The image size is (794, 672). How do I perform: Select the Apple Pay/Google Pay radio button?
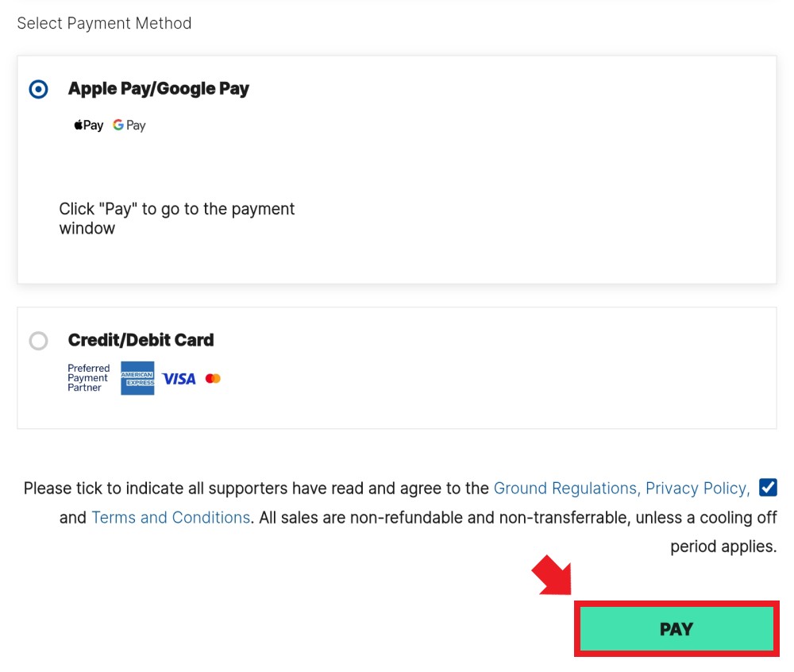38,89
